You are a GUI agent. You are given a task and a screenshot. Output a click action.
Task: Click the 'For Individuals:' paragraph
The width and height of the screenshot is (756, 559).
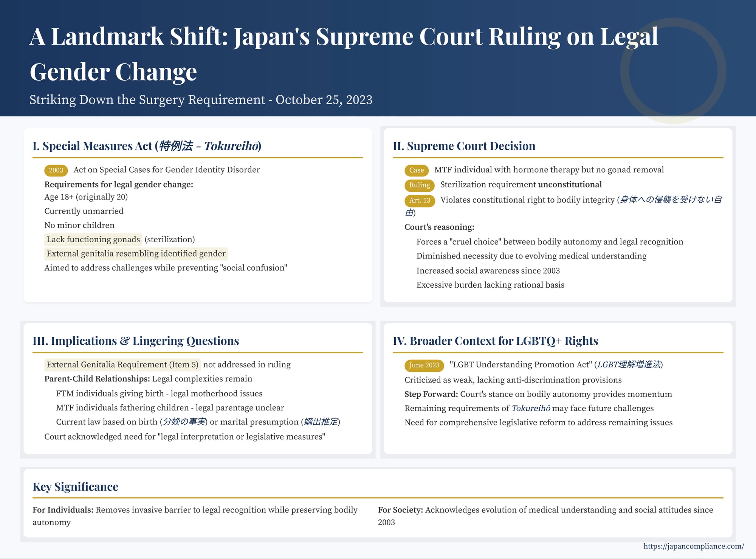pyautogui.click(x=195, y=516)
